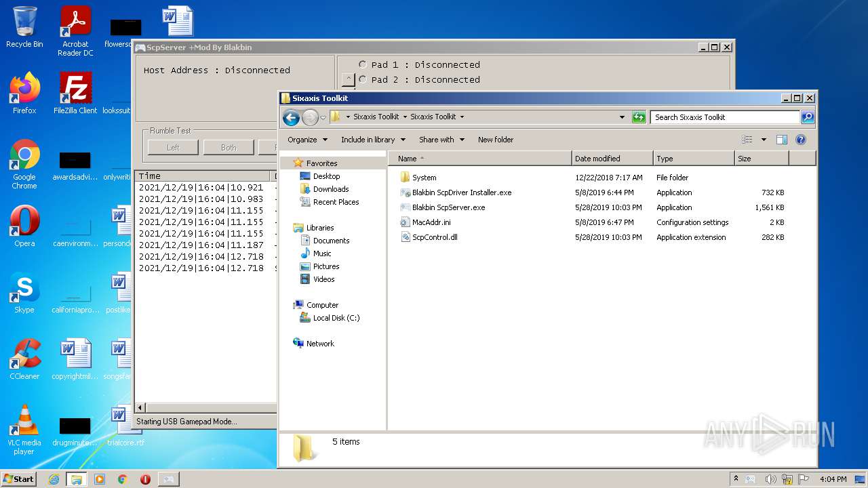This screenshot has width=868, height=488.
Task: Click the Search Sixaxis Toolkit field
Action: pos(726,117)
